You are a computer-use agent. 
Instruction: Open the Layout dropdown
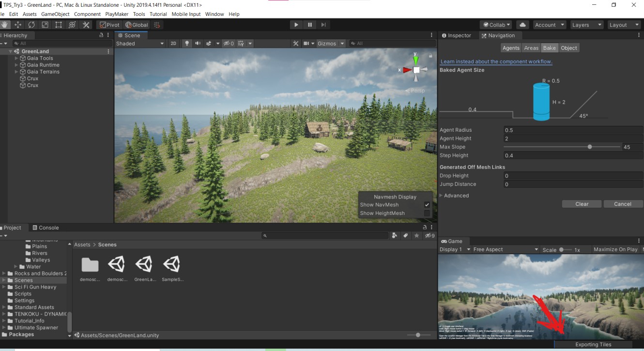624,25
